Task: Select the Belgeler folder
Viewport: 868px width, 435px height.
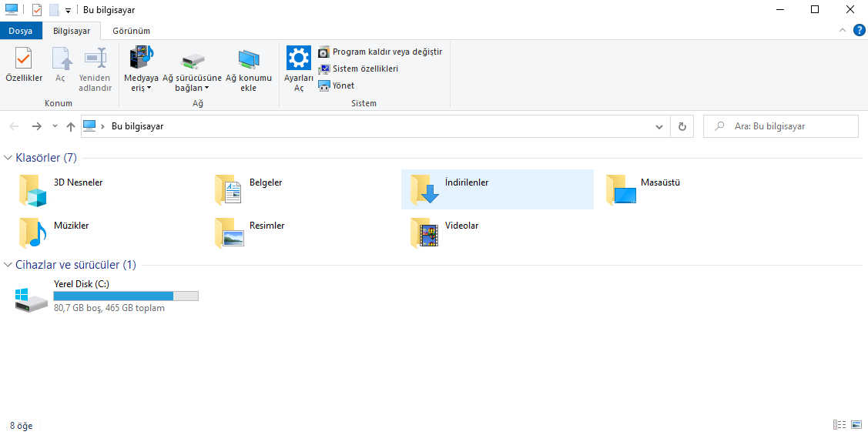Action: 303,190
